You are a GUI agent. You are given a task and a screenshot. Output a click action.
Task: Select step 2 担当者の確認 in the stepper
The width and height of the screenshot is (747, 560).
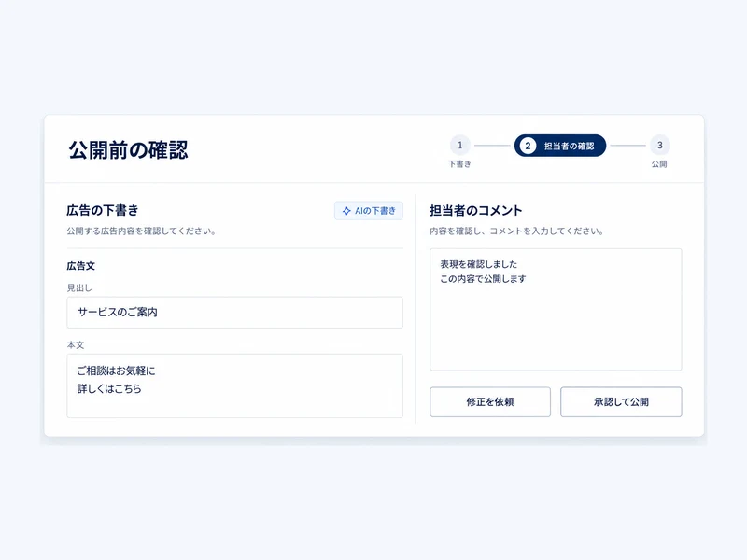(559, 146)
